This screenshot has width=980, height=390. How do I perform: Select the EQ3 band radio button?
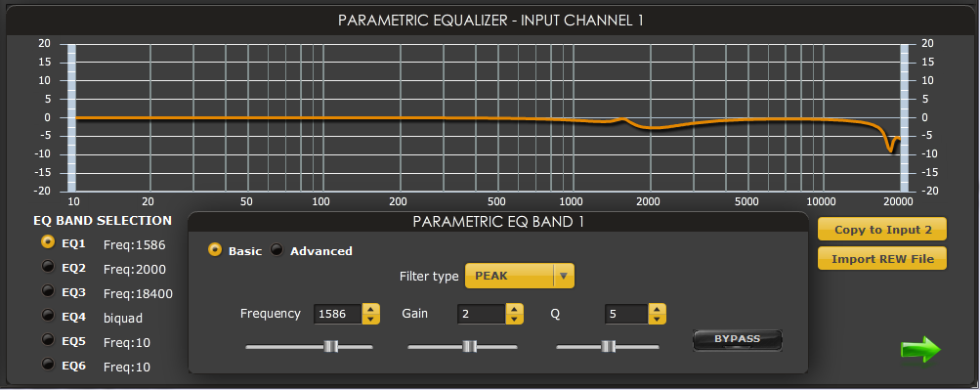tap(48, 290)
